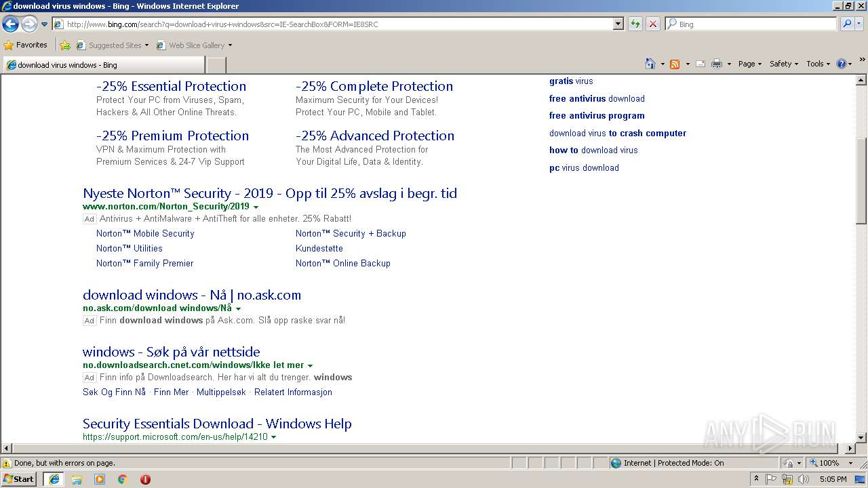Click the Home page icon
The width and height of the screenshot is (868, 488).
pyautogui.click(x=650, y=64)
